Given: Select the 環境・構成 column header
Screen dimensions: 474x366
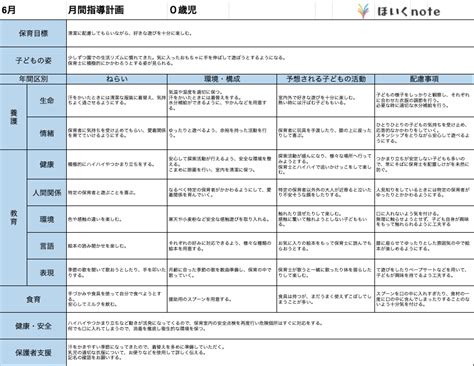Looking at the screenshot, I should 222,79.
